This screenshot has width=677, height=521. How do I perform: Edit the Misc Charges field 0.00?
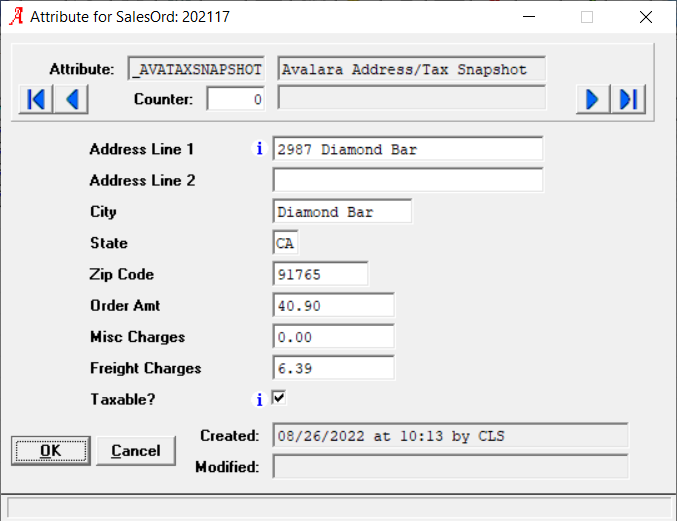click(x=333, y=336)
